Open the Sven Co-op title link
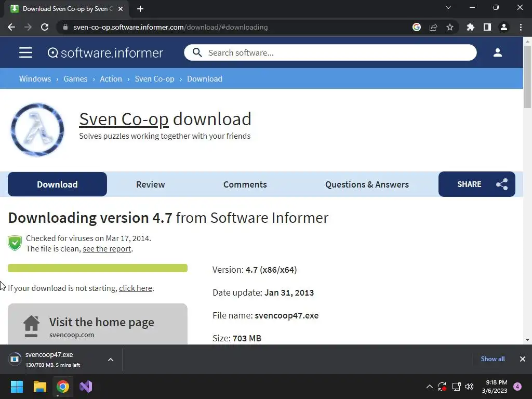This screenshot has width=532, height=399. (124, 119)
